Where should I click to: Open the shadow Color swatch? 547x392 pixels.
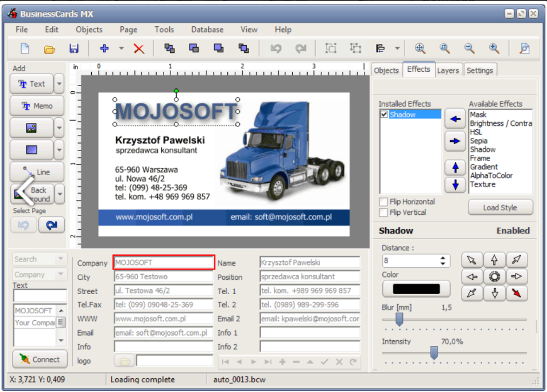click(416, 288)
